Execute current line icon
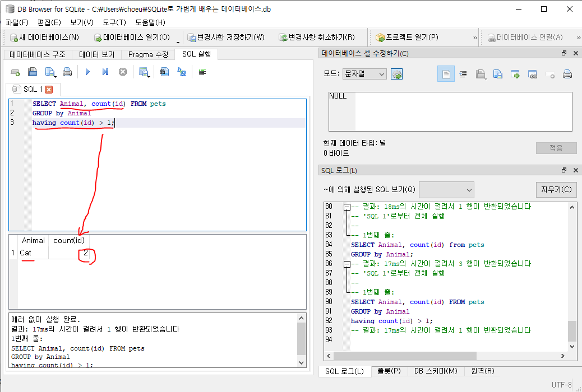582x392 pixels. point(105,72)
